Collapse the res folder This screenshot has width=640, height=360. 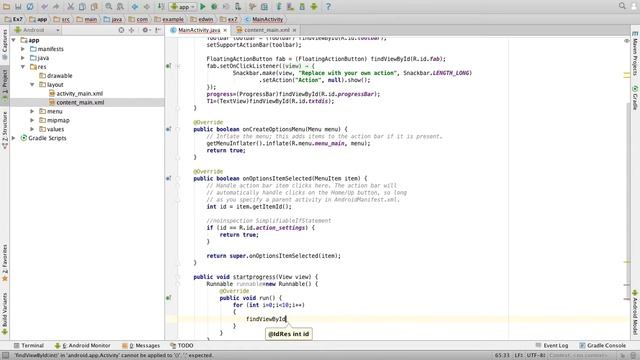pos(23,67)
